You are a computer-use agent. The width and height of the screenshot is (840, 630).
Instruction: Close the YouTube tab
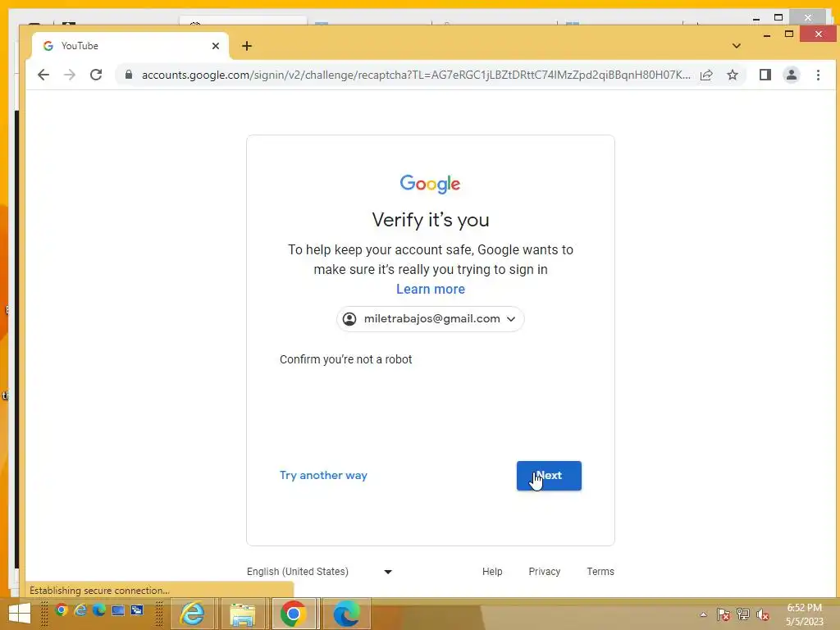point(216,46)
